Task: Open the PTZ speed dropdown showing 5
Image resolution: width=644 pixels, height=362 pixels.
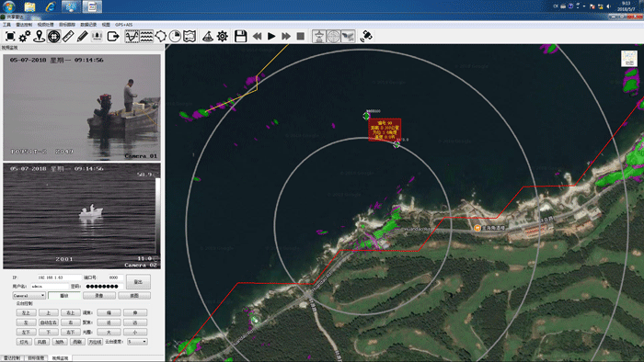Action: pyautogui.click(x=137, y=342)
